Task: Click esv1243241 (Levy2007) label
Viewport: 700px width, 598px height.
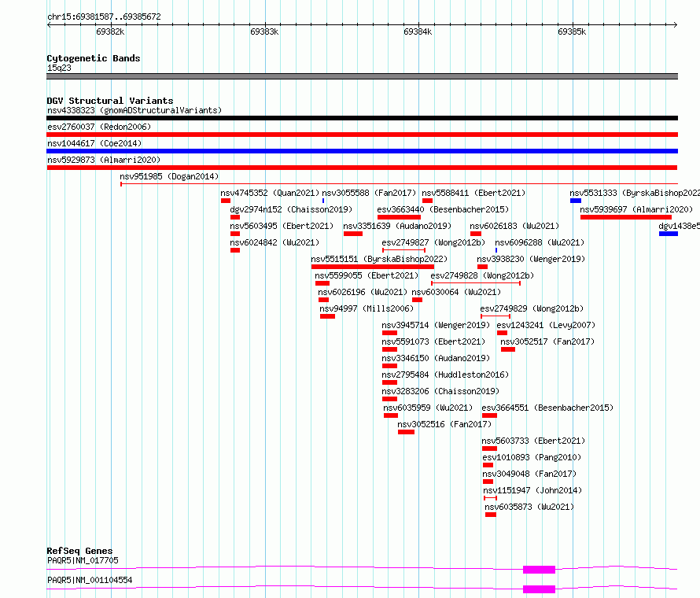Action: point(546,325)
